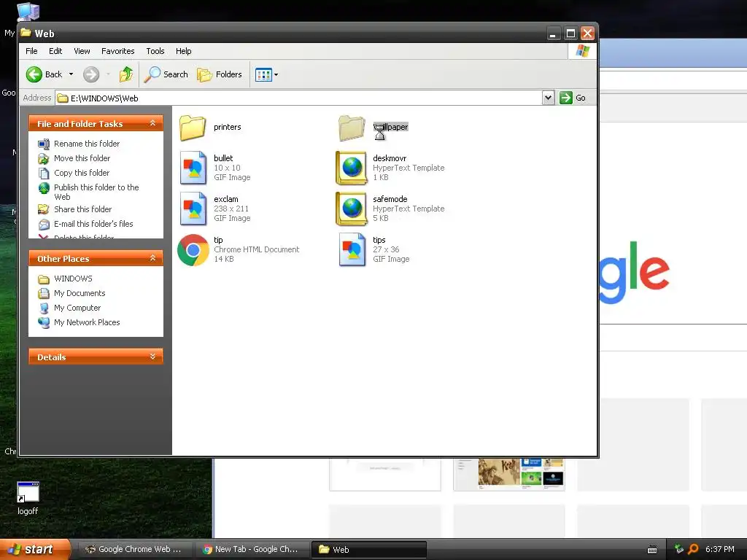The height and width of the screenshot is (560, 747).
Task: Select the wallpaper folder icon
Action: coord(352,128)
